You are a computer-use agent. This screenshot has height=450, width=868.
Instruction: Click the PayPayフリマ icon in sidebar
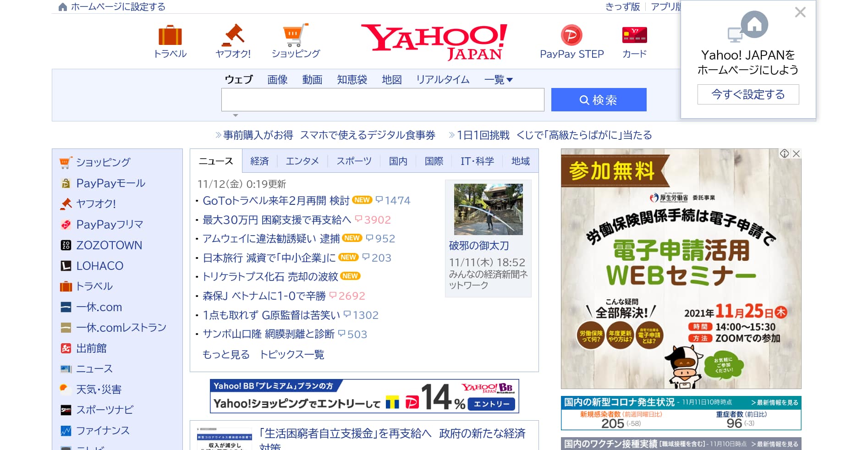(66, 225)
